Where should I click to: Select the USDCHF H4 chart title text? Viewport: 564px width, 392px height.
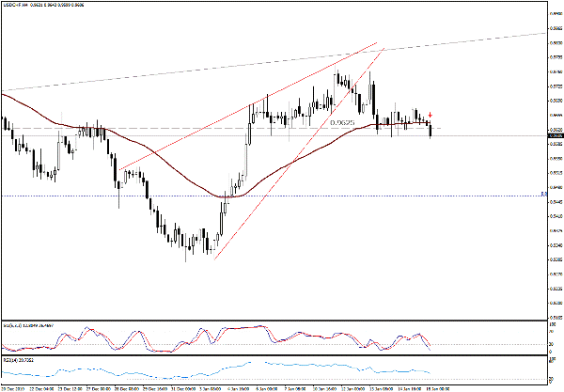tap(17, 4)
